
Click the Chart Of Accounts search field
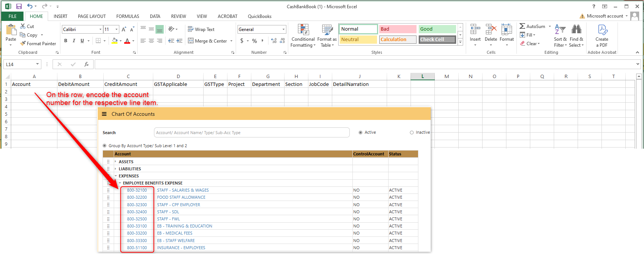click(252, 133)
